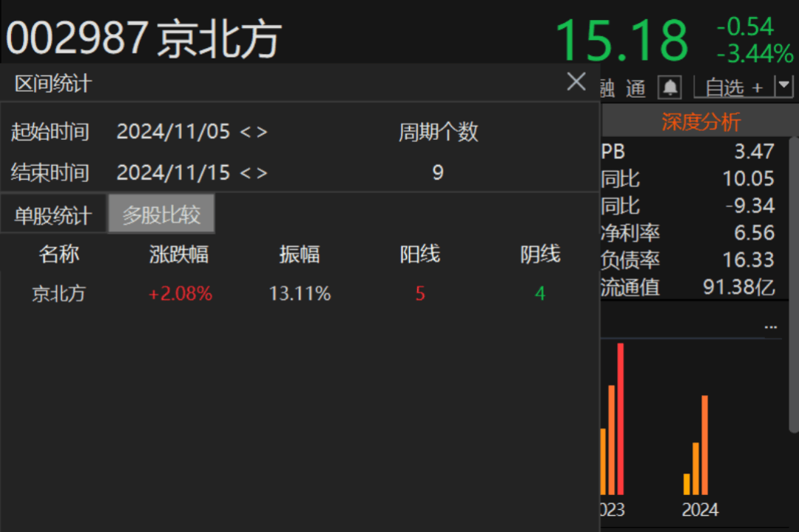Click the -0.54 price change
Viewport: 799px width, 532px height.
[x=746, y=27]
